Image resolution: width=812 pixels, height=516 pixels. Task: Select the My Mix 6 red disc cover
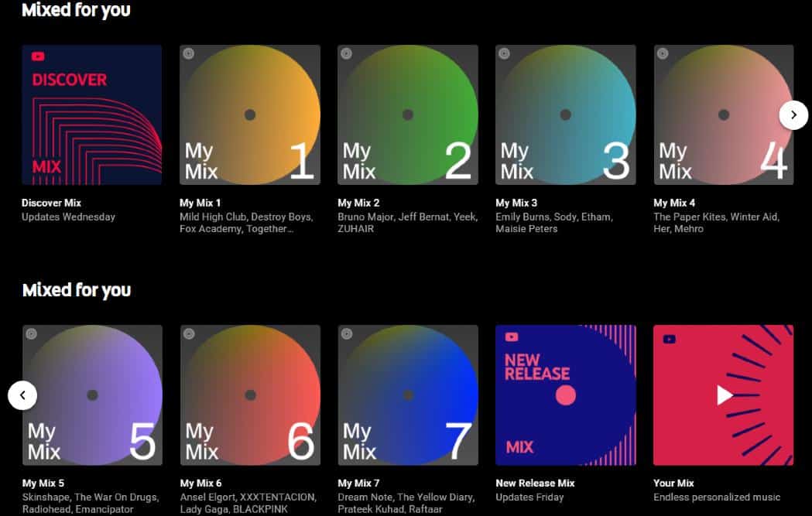(250, 395)
